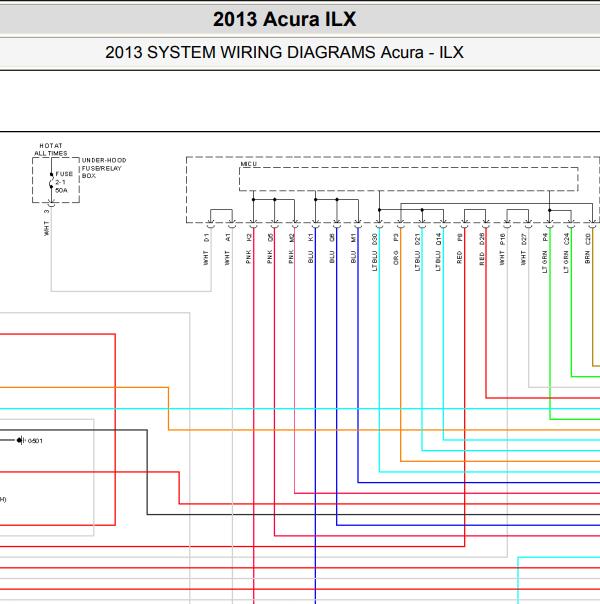Click the WHT wire pin 3 at the fuse box
600x604 pixels.
(x=47, y=223)
